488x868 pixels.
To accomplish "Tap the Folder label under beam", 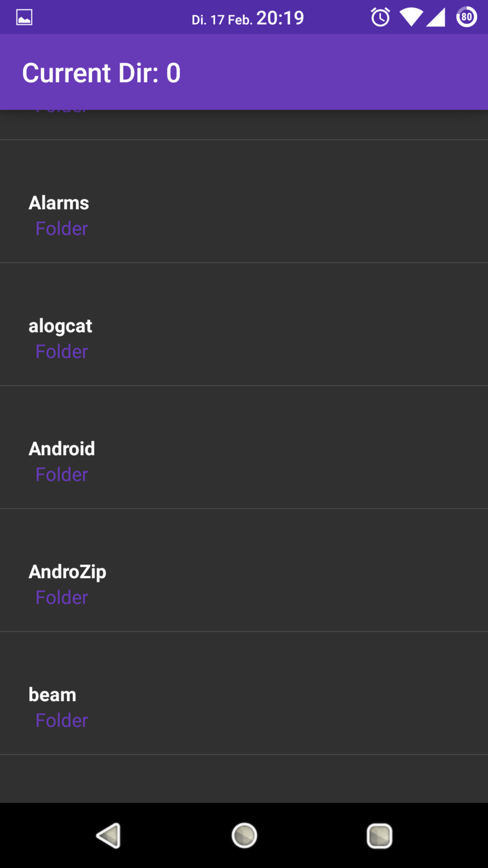I will point(62,721).
